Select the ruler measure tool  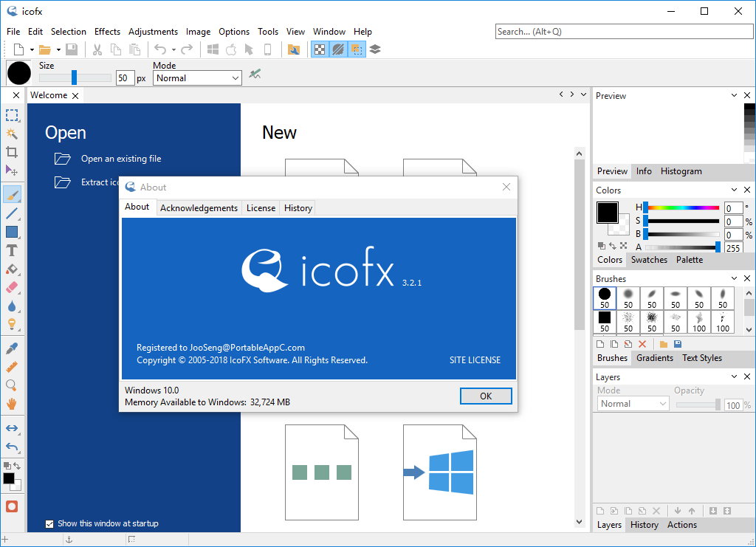[x=12, y=367]
